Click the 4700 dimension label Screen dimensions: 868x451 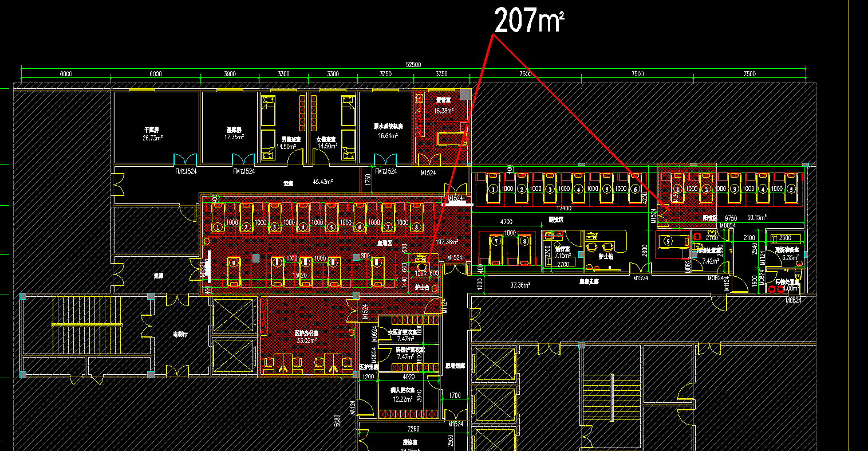(x=506, y=222)
